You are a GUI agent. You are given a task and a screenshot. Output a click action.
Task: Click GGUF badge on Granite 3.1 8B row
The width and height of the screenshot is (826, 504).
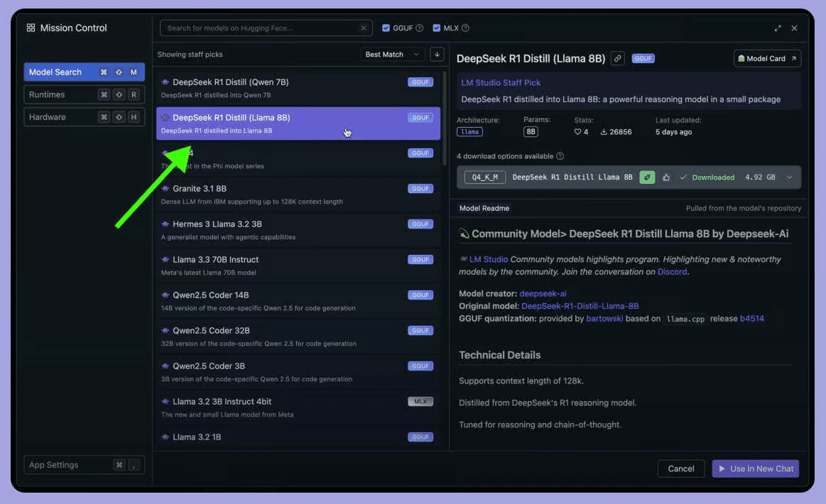pos(420,189)
